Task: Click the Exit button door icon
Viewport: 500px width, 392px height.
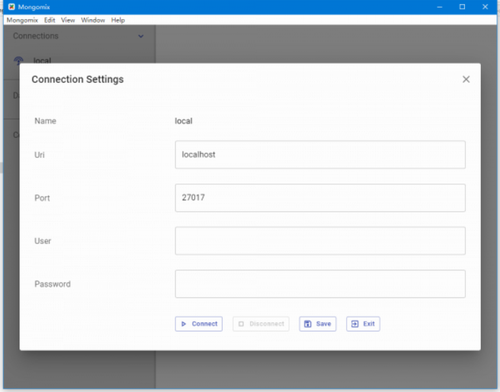Action: click(x=355, y=324)
